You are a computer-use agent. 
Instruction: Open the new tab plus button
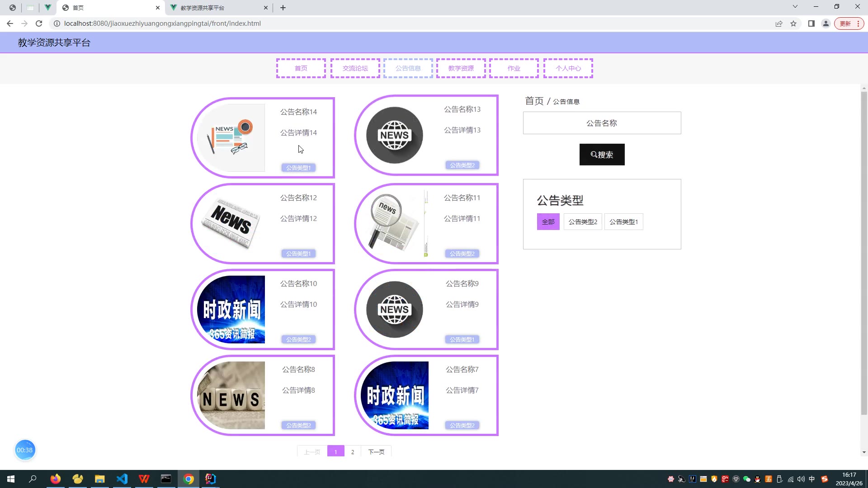pos(283,8)
